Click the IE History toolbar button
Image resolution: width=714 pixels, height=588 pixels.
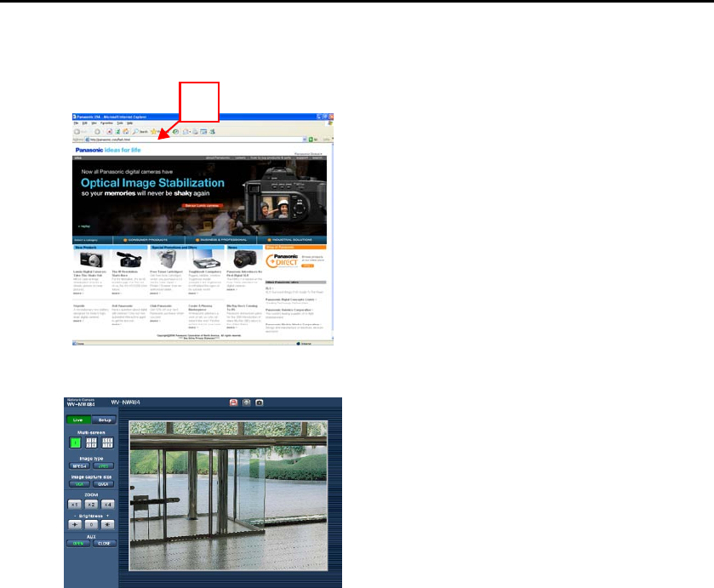tap(176, 132)
